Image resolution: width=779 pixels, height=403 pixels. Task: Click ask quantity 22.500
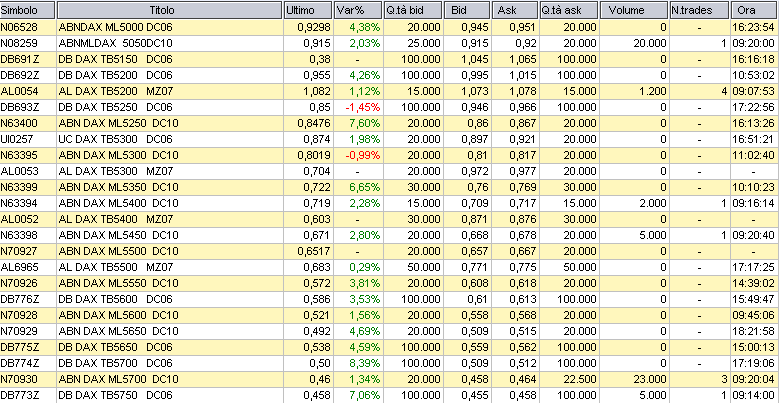tap(580, 379)
